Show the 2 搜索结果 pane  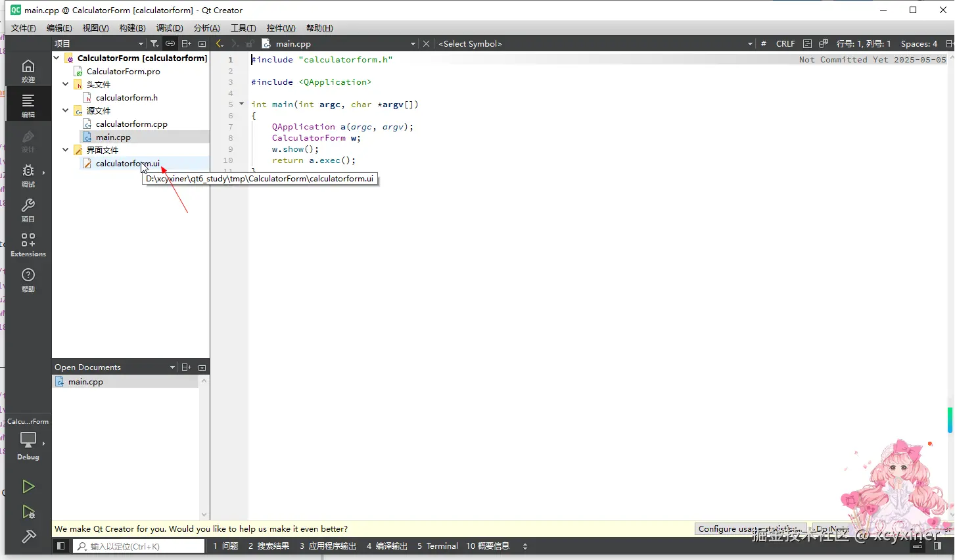click(x=269, y=546)
